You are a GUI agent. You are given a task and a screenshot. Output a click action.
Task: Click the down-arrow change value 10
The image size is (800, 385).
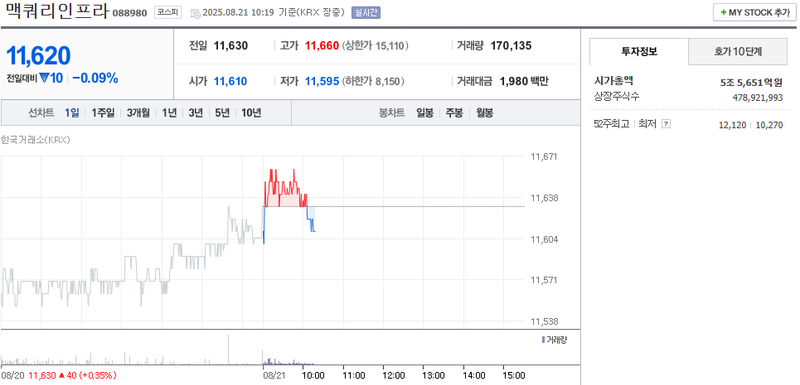click(x=51, y=79)
